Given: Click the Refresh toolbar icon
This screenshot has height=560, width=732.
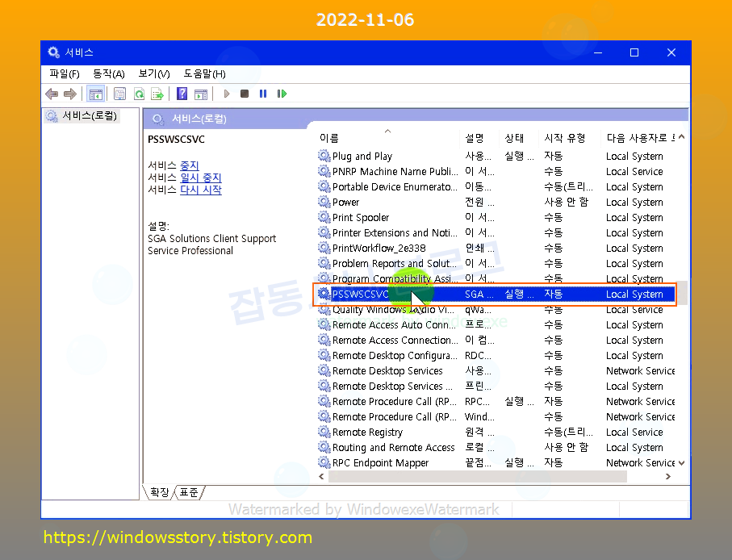Looking at the screenshot, I should point(139,94).
